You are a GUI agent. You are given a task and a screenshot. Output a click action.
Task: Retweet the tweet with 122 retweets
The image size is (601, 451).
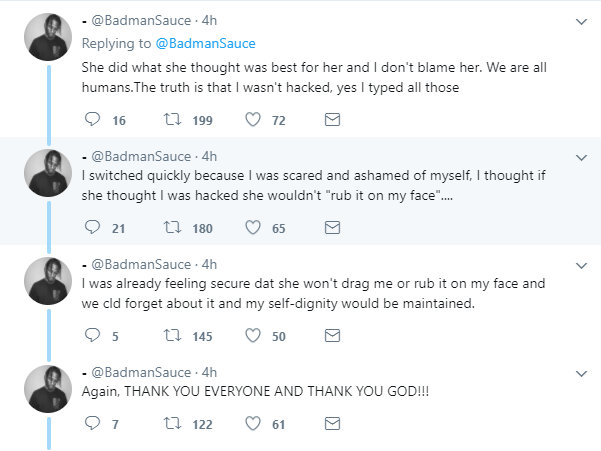172,424
